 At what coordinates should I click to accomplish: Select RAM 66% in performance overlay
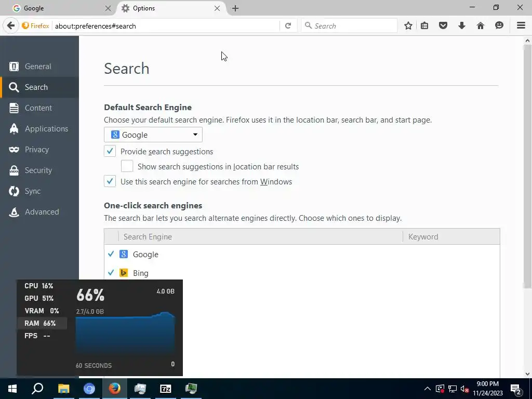(x=42, y=323)
